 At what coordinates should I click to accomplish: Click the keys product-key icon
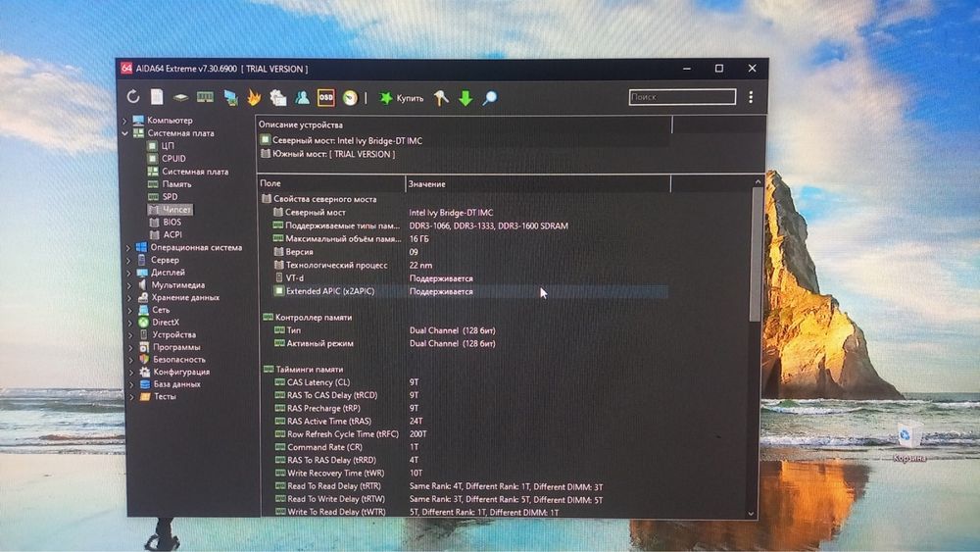point(441,97)
